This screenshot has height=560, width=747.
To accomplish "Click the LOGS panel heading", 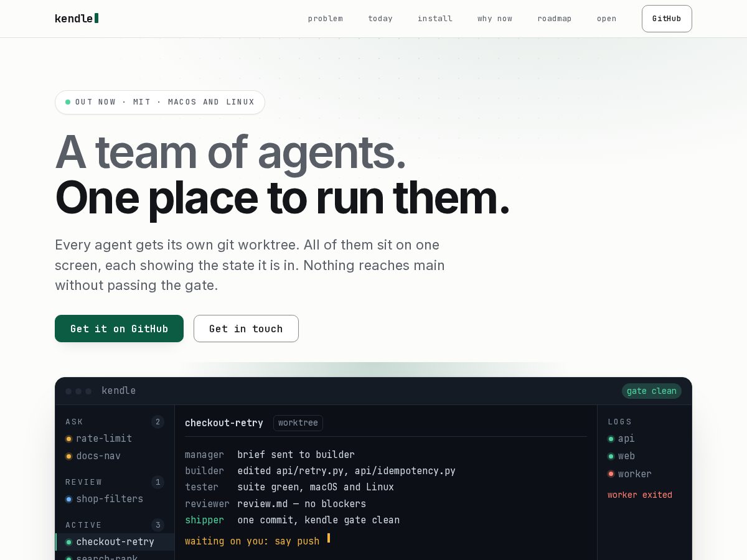I will click(620, 422).
